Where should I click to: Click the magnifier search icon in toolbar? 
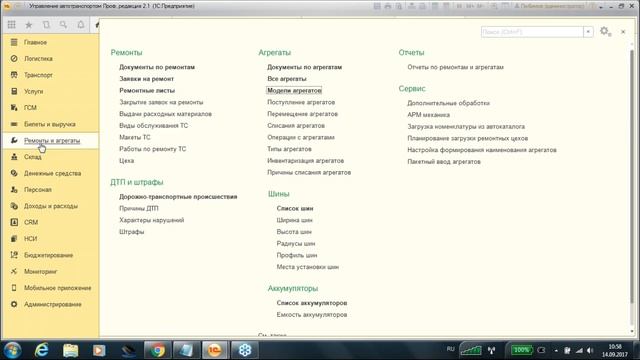point(63,25)
